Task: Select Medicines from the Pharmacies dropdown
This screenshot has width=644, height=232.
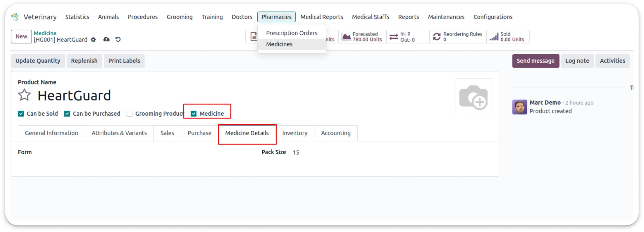Action: [279, 44]
